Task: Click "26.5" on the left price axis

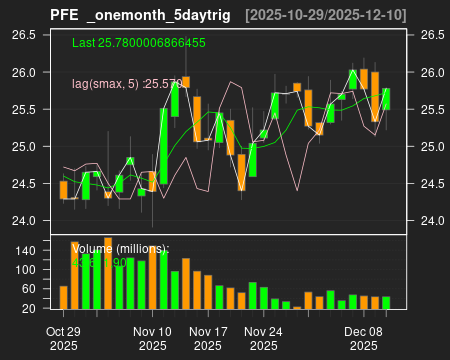Action: [24, 35]
